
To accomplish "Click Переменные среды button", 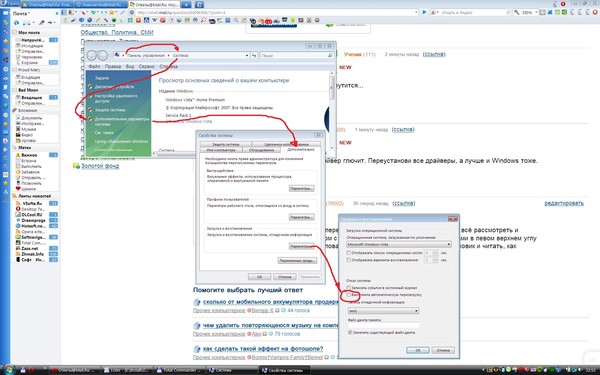I will 297,261.
